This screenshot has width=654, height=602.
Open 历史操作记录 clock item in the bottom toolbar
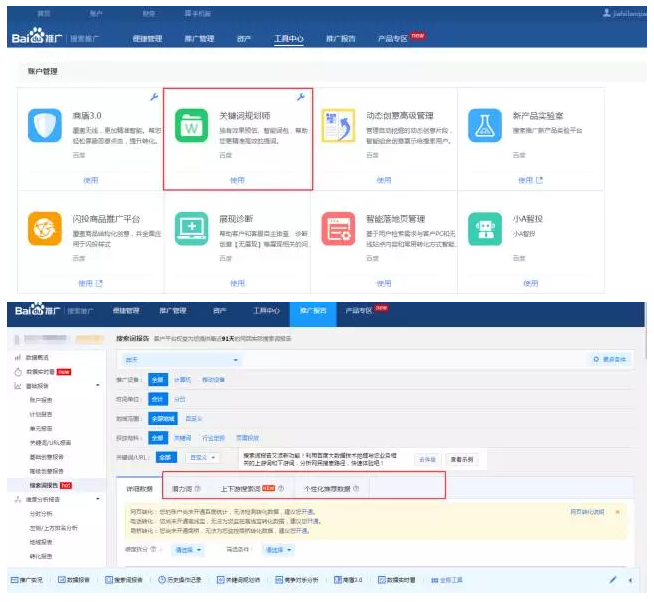tap(180, 580)
